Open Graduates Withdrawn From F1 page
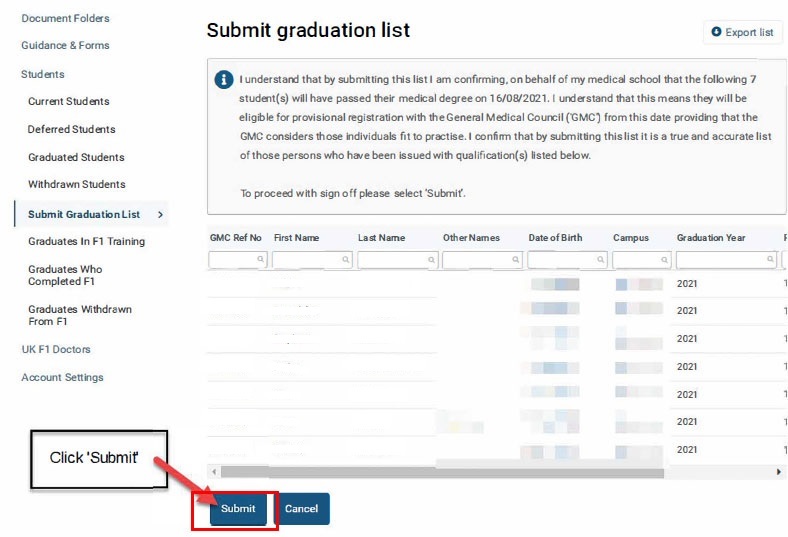 coord(80,315)
